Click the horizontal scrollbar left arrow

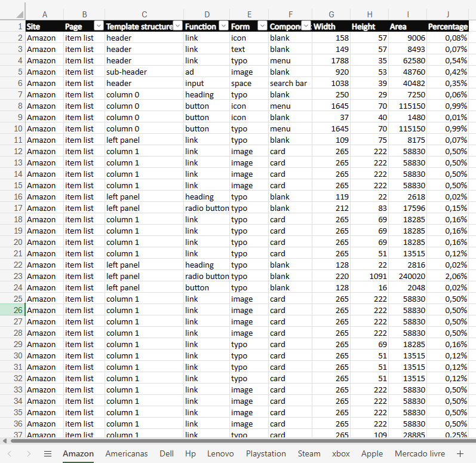click(x=5, y=440)
